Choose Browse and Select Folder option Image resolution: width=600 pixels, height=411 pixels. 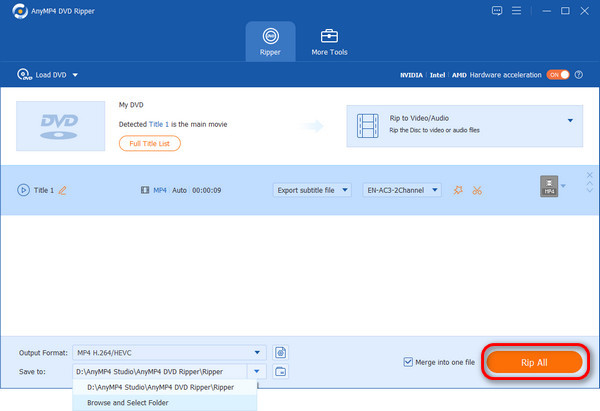click(x=128, y=402)
